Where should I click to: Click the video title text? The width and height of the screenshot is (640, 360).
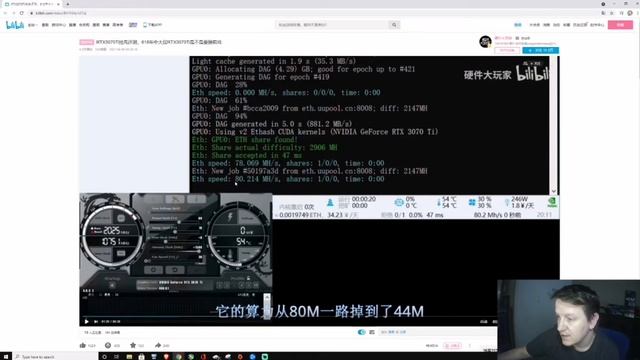pyautogui.click(x=159, y=42)
